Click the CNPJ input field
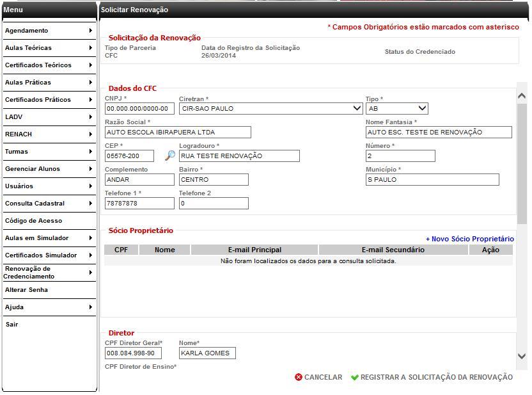Screen dimensions: 532x395 (x=139, y=109)
